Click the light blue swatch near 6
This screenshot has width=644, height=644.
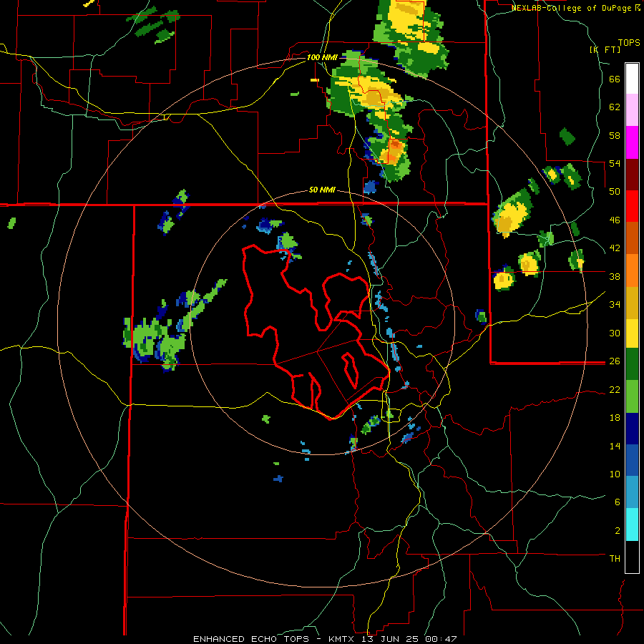click(x=632, y=492)
